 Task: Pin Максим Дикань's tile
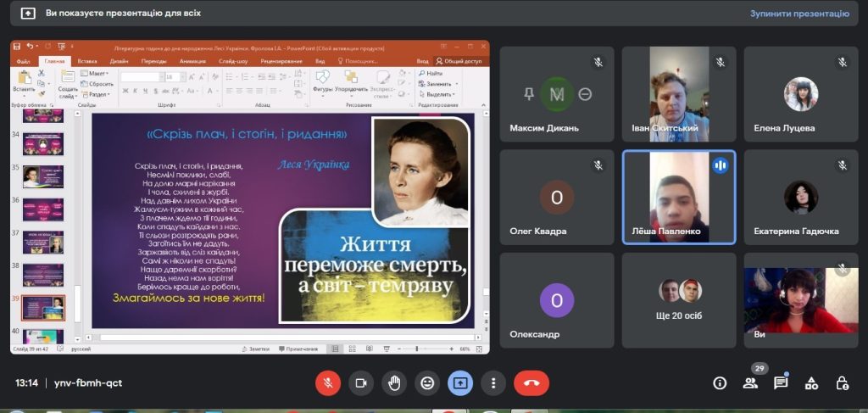tap(529, 94)
